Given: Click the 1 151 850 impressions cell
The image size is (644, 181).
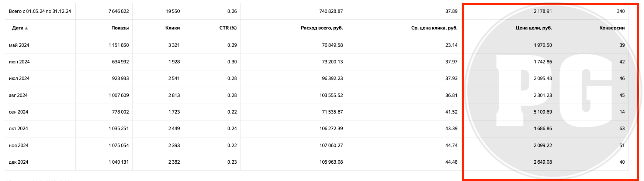Looking at the screenshot, I should pos(119,45).
